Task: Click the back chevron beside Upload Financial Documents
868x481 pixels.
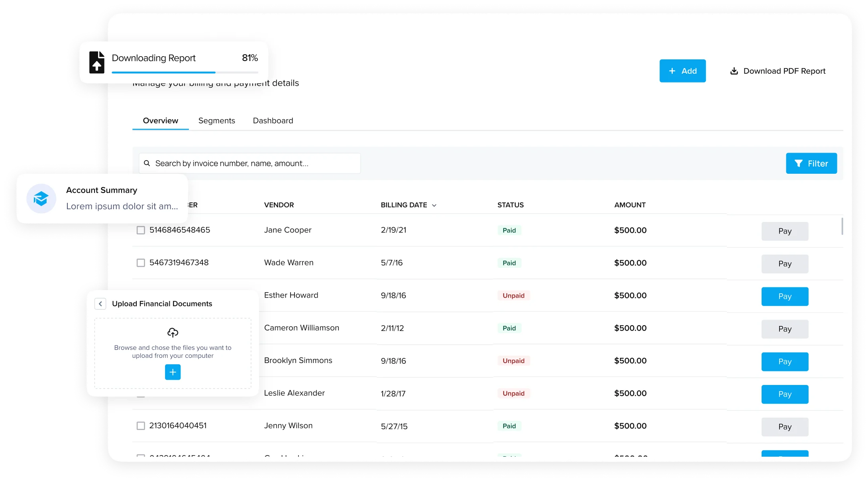Action: click(x=100, y=304)
